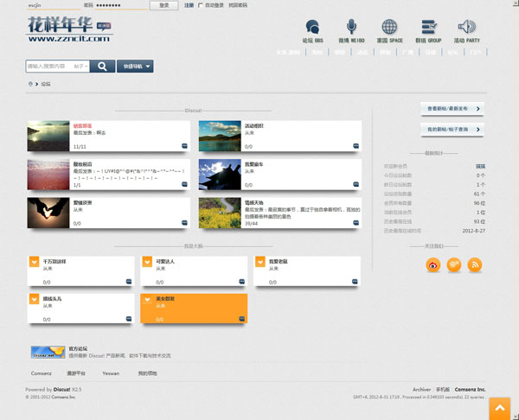Click the orange chevron on the 眼线头儿 card
519x420 pixels.
pyautogui.click(x=34, y=299)
